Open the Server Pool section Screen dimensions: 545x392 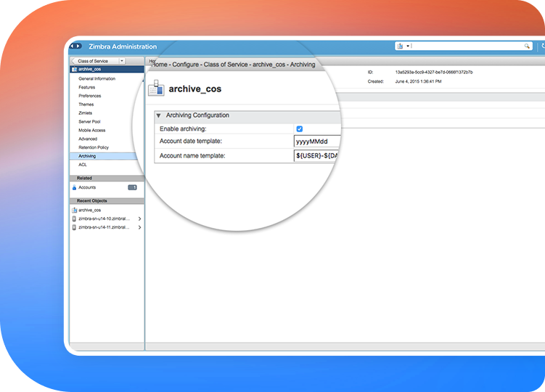89,122
